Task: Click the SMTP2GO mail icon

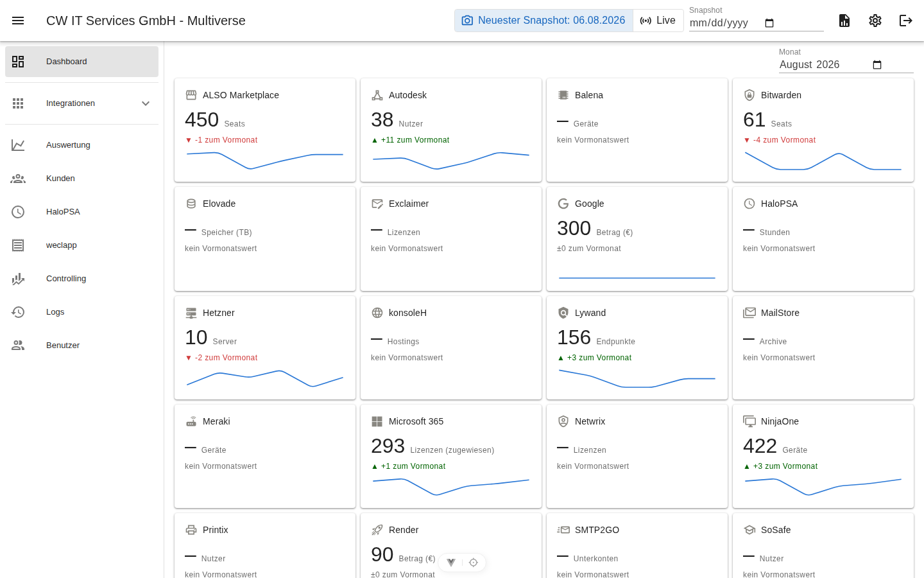Action: click(x=563, y=530)
